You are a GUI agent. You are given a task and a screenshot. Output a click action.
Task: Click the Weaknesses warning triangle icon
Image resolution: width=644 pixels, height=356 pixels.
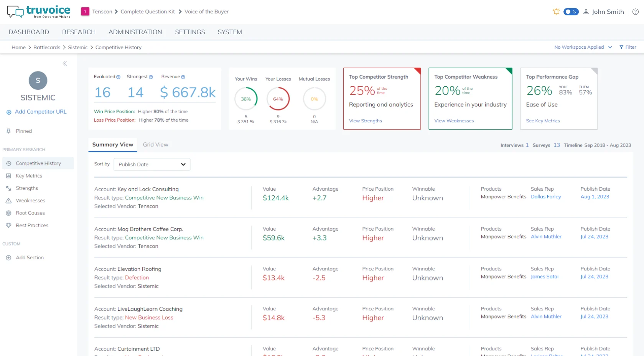pos(8,201)
